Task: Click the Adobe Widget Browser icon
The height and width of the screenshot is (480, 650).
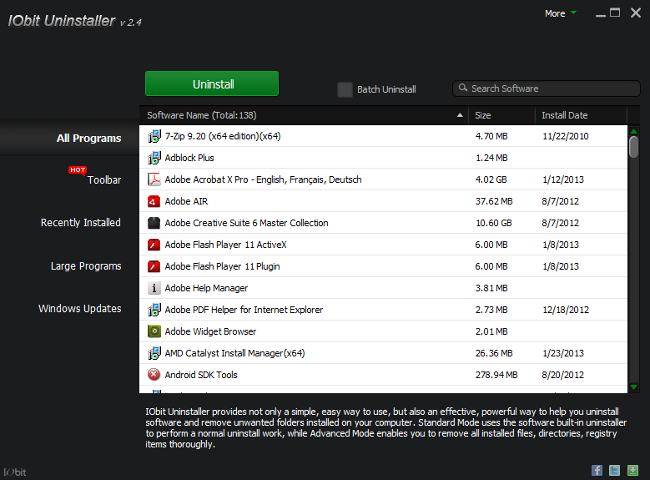Action: point(154,332)
